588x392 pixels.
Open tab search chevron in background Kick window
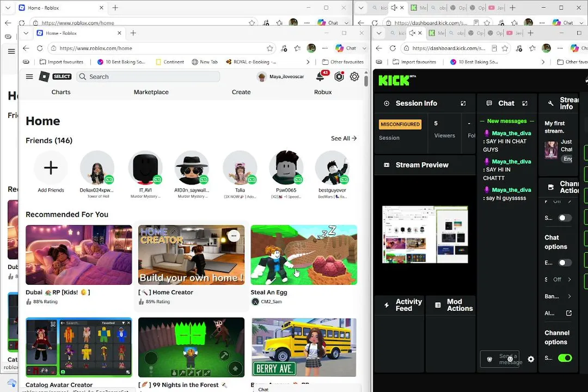tap(360, 8)
